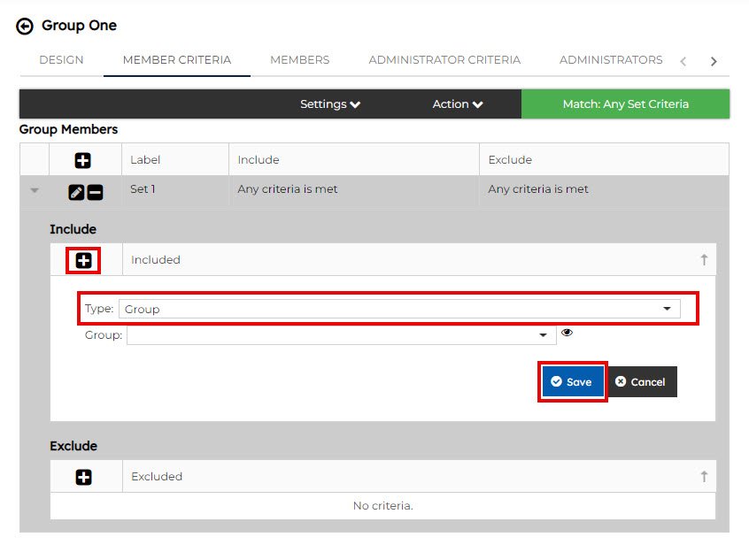
Task: Sort Excluded column using up arrow
Action: [704, 477]
